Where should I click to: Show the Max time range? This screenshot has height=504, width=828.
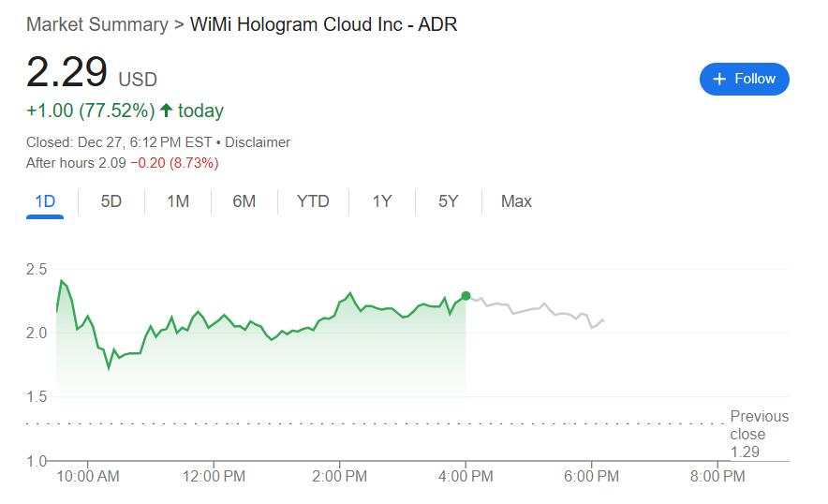pos(516,201)
